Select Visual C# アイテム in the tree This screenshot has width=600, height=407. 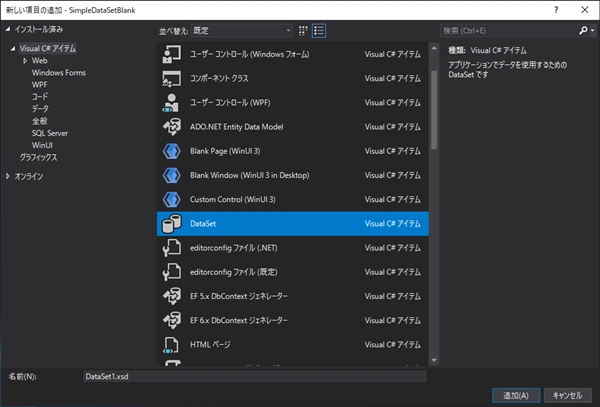[48, 49]
